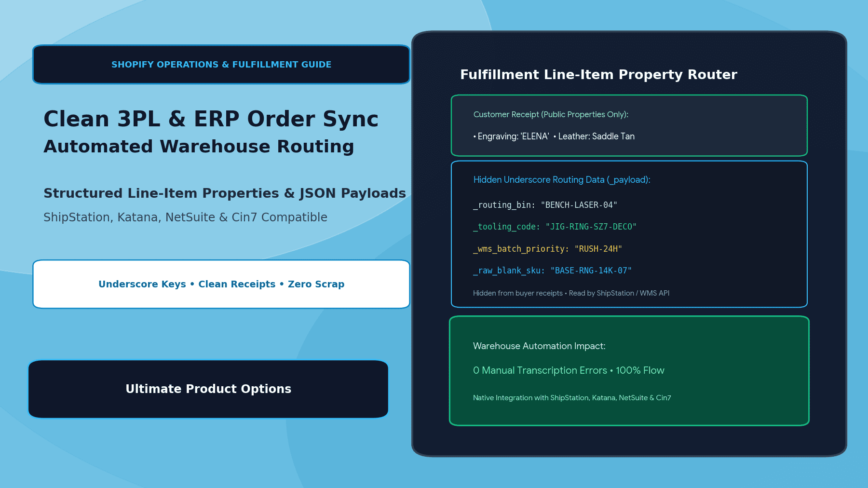The image size is (868, 488).
Task: Click the Underscore Keys • Clean Receipts • Zero Scrap badge
Action: coord(221,284)
